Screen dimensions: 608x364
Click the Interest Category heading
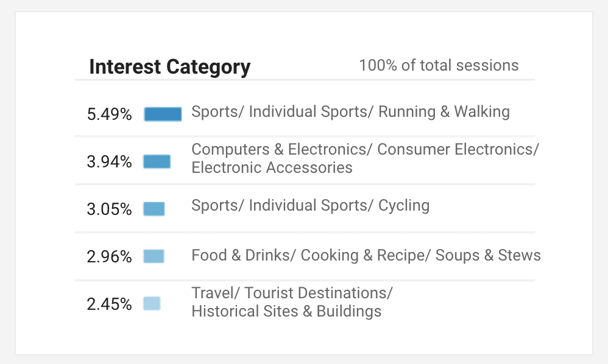pos(169,66)
